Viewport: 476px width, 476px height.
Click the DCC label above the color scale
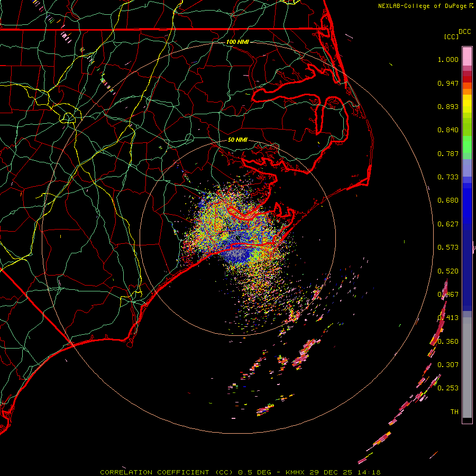pyautogui.click(x=464, y=31)
